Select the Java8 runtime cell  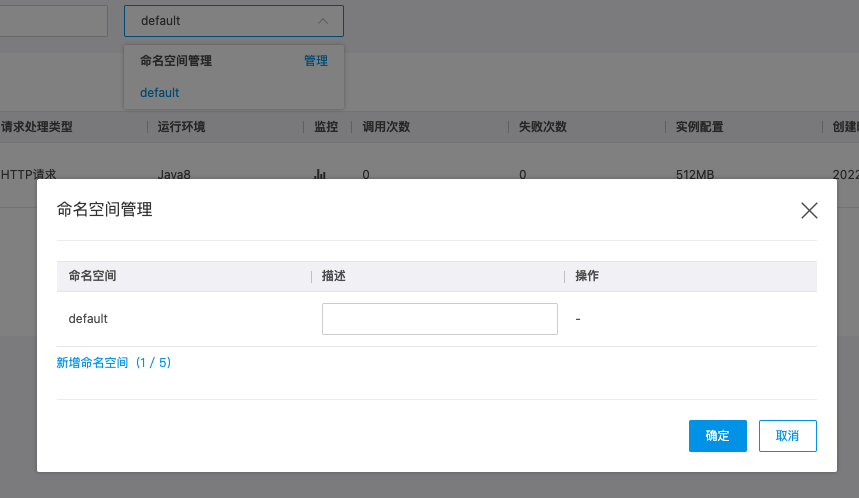pyautogui.click(x=174, y=174)
